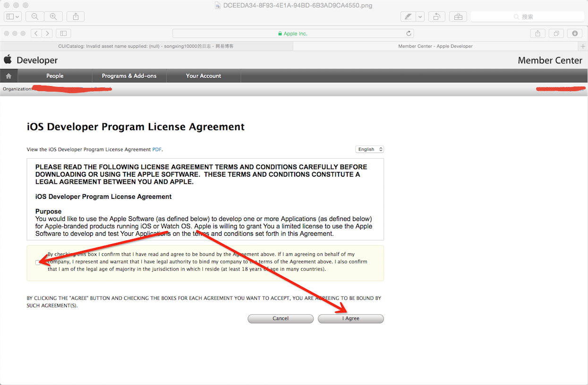Rotate the image with the rotate icon

[x=436, y=17]
